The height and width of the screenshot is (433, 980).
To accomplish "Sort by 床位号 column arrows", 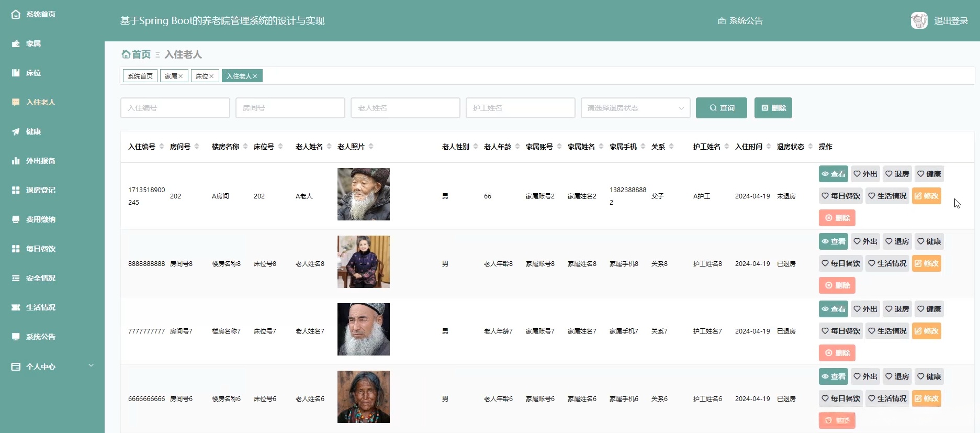I will click(280, 147).
